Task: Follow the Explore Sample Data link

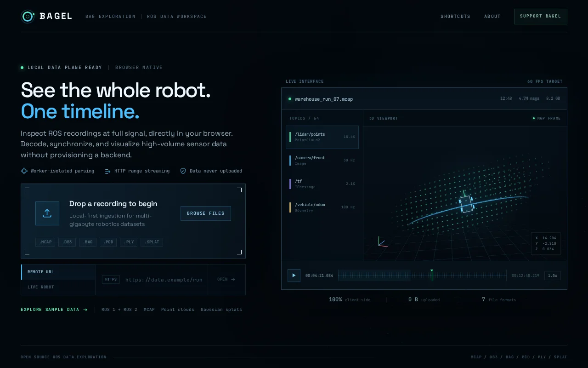Action: click(x=54, y=310)
